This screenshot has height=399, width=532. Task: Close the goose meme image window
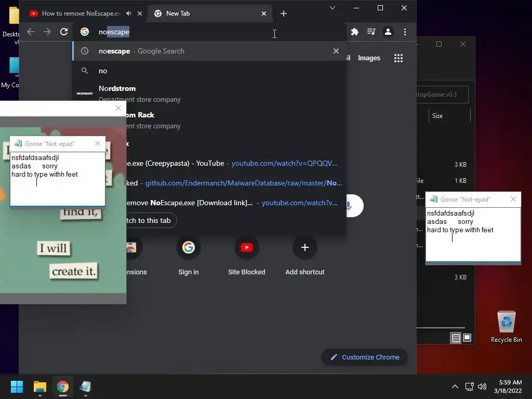118,108
